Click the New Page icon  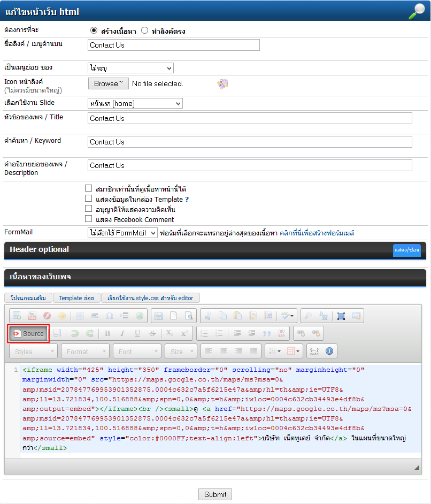point(173,316)
